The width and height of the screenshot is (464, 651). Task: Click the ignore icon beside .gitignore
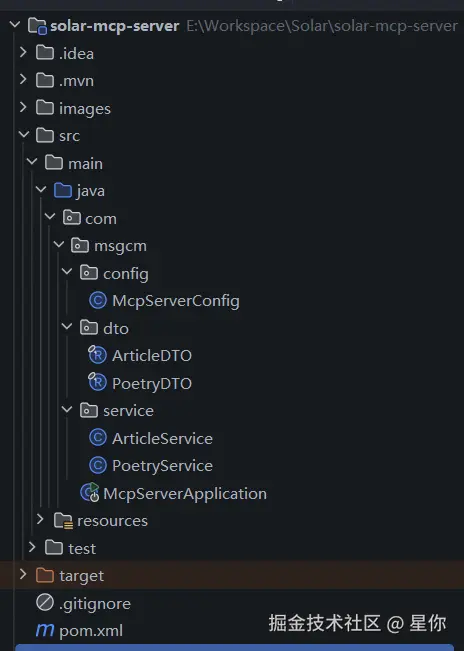(45, 602)
